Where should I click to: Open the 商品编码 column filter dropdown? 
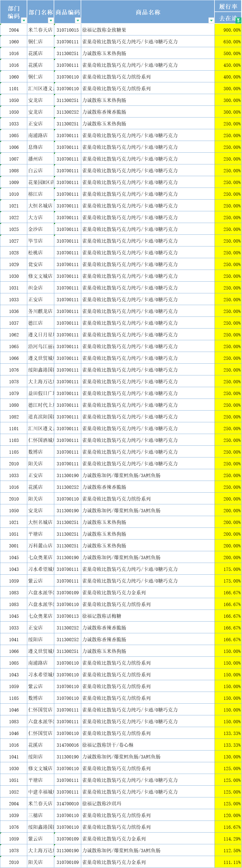[x=77, y=20]
